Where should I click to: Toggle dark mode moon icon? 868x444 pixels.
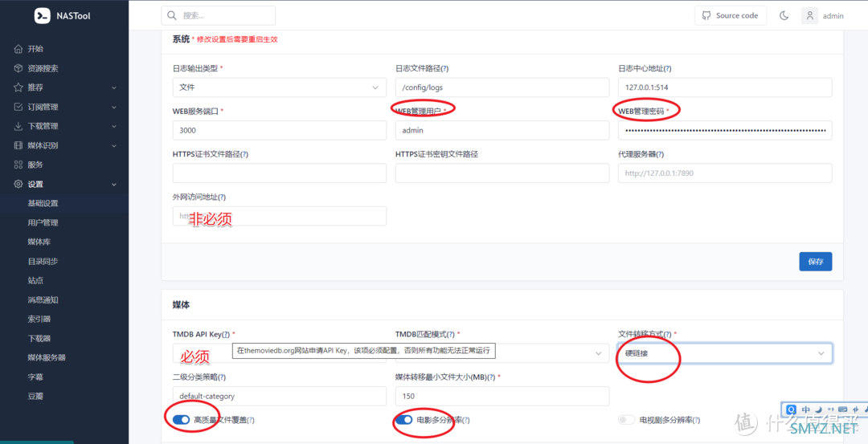click(x=784, y=15)
